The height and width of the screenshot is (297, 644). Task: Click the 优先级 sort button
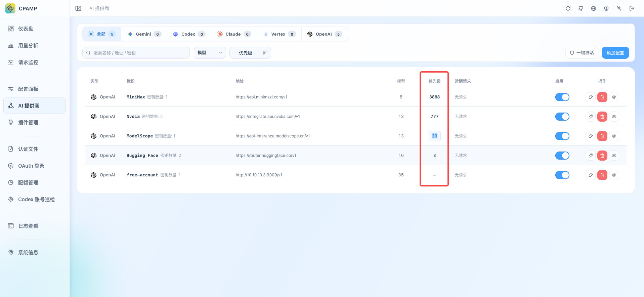pos(250,53)
